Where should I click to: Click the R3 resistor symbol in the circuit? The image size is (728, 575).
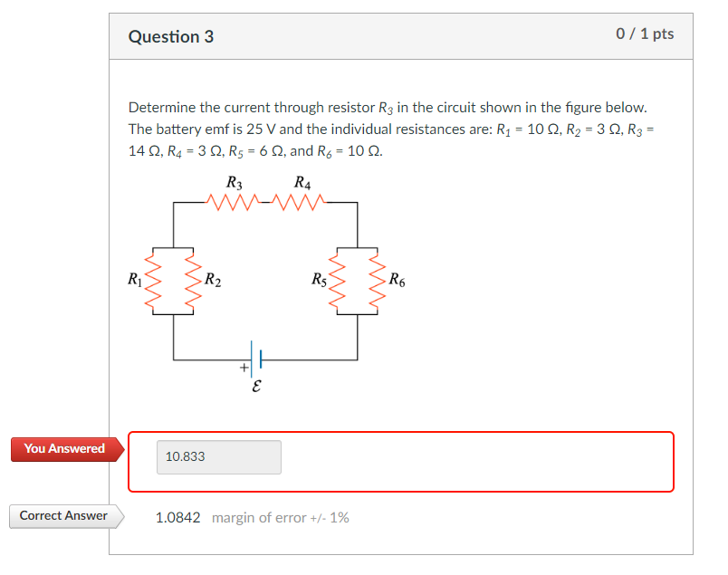(231, 201)
